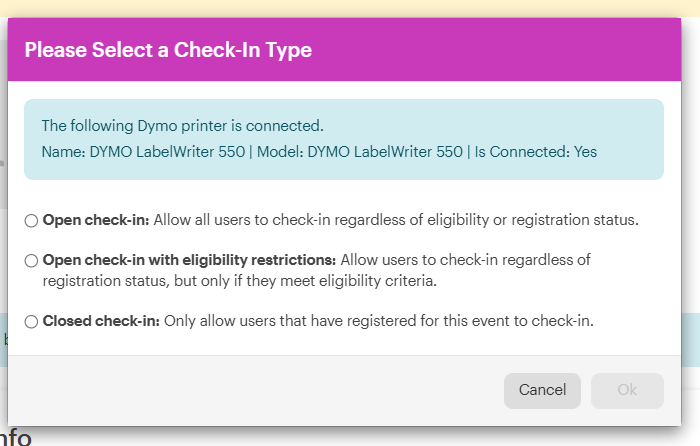Click the bold "Open check-in:" label

pyautogui.click(x=96, y=220)
